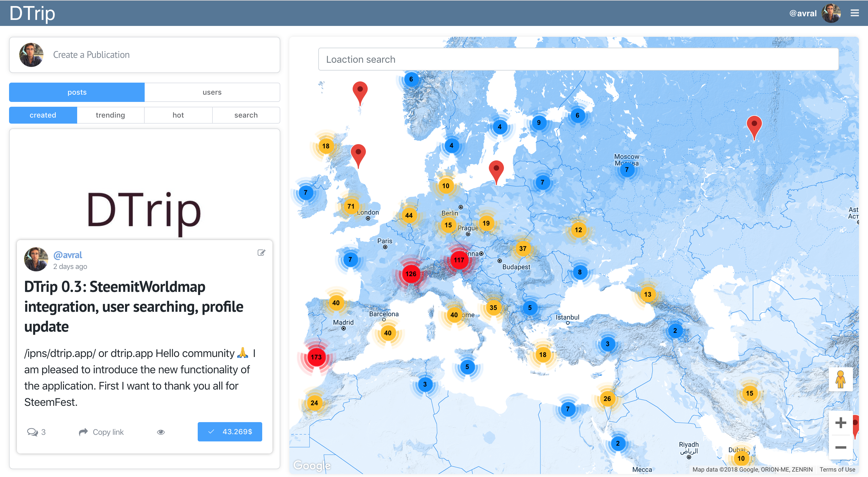This screenshot has width=868, height=477.
Task: Select the hot filter tab
Action: pyautogui.click(x=178, y=115)
